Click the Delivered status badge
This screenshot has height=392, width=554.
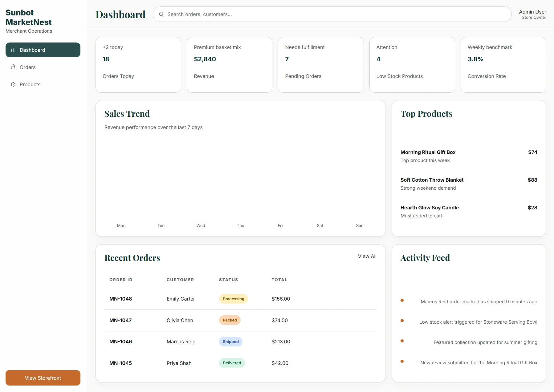(x=232, y=363)
